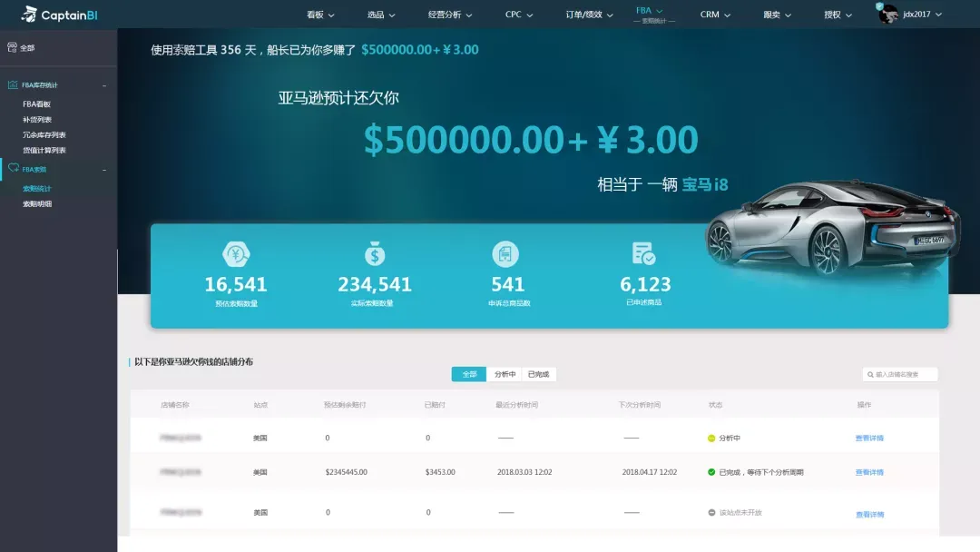Click 查看详情 for the 分析中 row

[x=869, y=439]
